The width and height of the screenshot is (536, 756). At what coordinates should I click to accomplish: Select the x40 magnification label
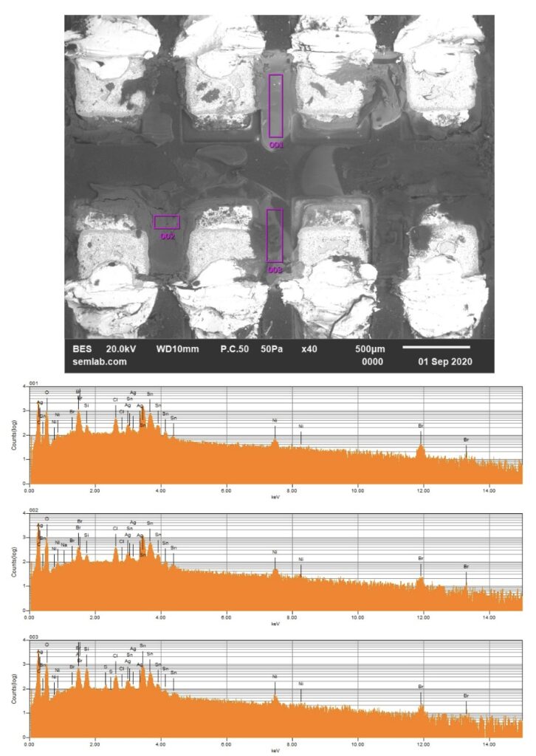coord(307,348)
